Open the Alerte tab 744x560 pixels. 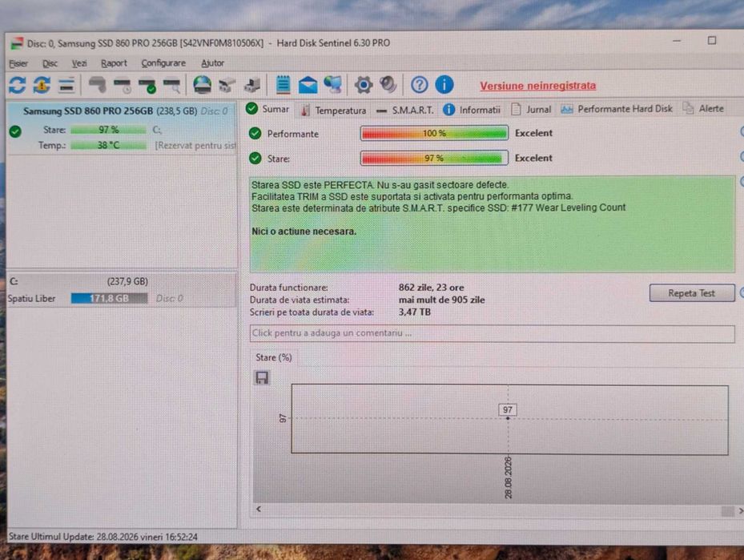pyautogui.click(x=704, y=108)
